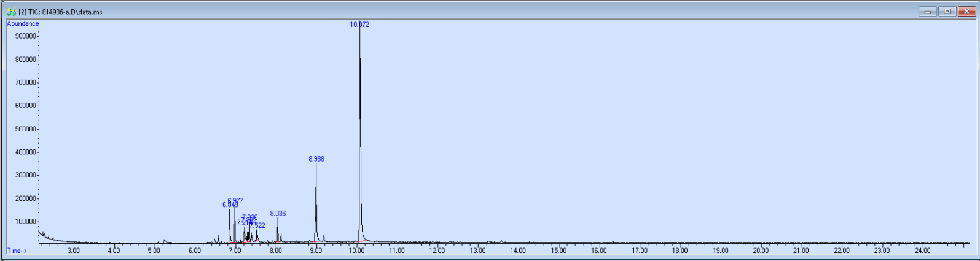Click the 7.522 peak label
This screenshot has width=980, height=261.
258,225
